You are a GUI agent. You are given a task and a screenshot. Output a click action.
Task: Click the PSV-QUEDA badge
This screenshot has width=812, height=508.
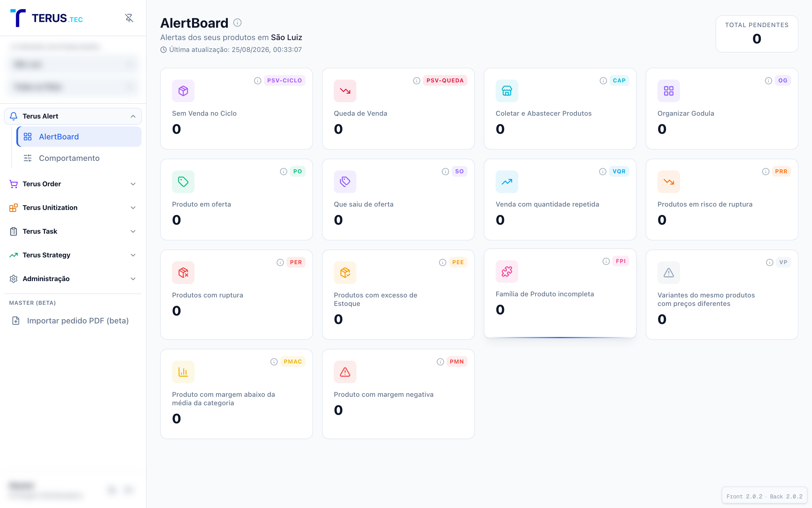(445, 81)
